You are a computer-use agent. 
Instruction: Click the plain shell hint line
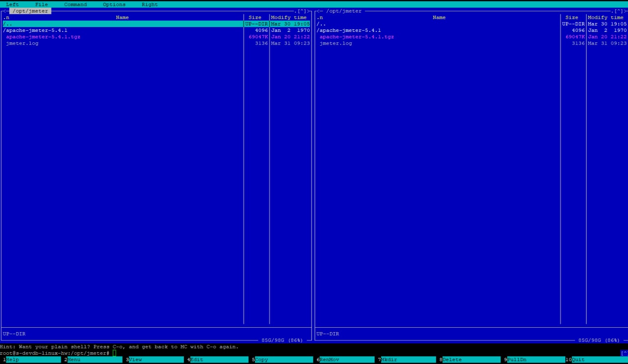click(119, 347)
